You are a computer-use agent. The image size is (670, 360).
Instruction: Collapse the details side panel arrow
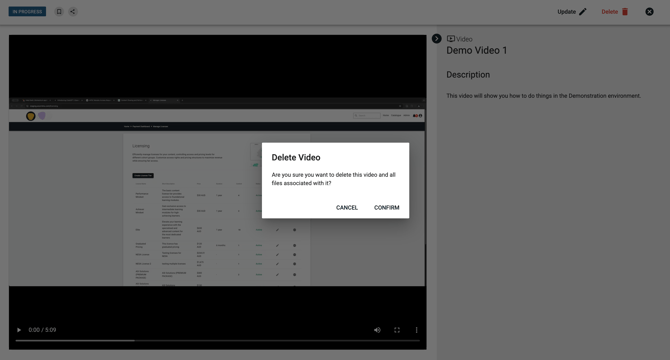(436, 38)
